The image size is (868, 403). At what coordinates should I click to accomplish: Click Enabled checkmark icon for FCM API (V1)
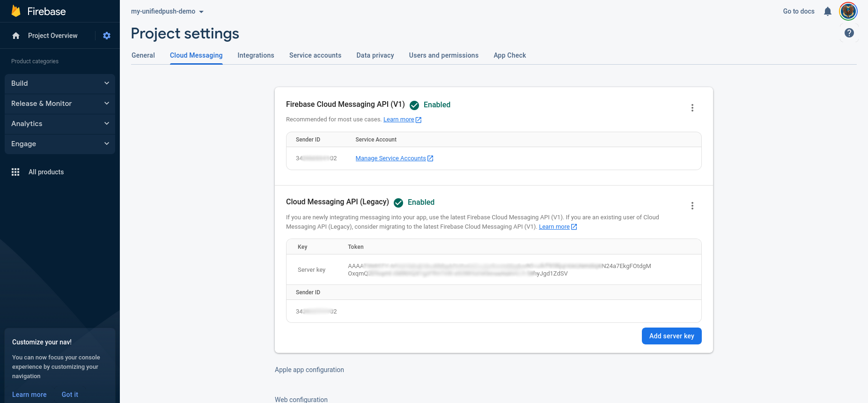[414, 105]
